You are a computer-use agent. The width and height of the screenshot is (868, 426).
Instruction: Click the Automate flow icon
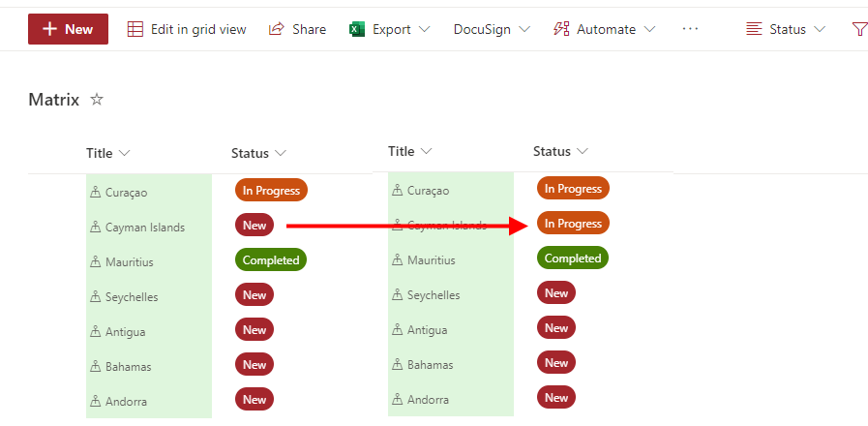point(561,29)
